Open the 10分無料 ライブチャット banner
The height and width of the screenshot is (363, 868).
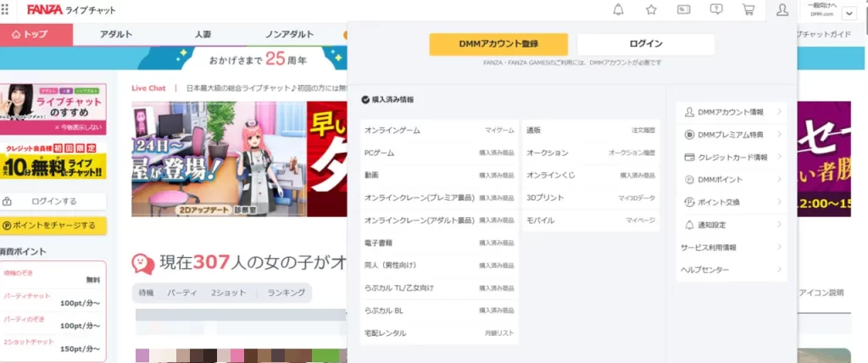click(x=53, y=161)
